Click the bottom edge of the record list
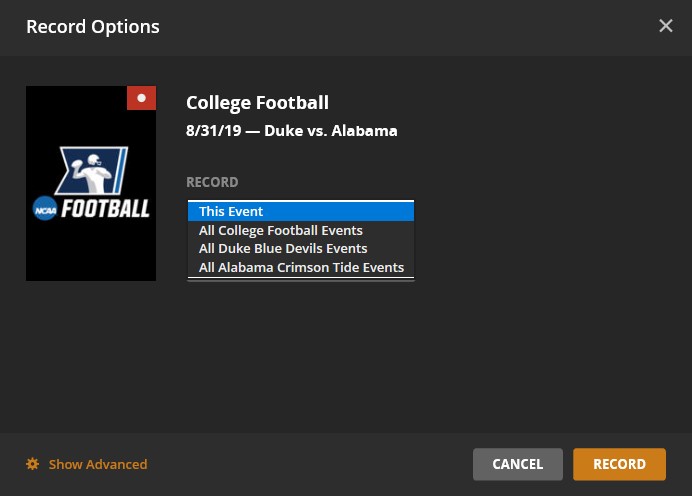Viewport: 692px width, 496px height. coord(300,280)
